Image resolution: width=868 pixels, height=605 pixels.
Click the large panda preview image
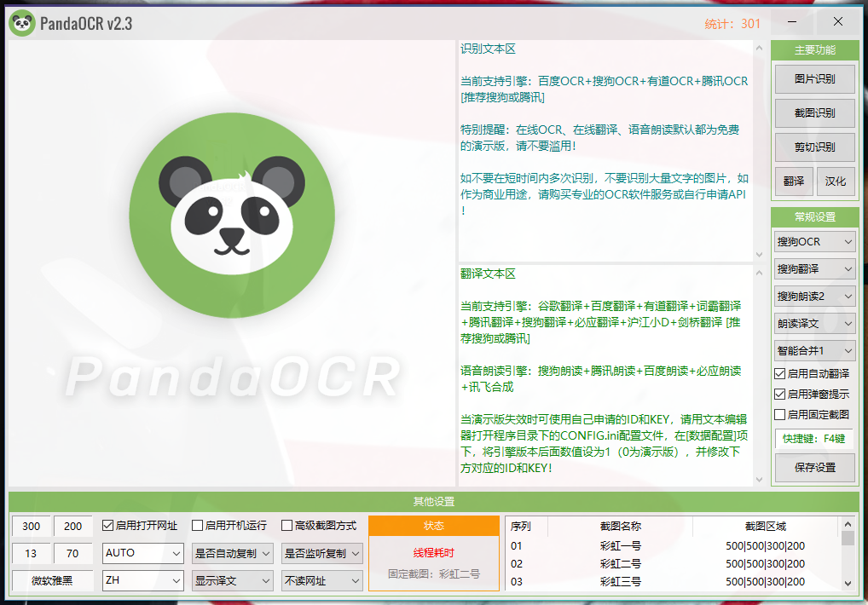coord(231,263)
